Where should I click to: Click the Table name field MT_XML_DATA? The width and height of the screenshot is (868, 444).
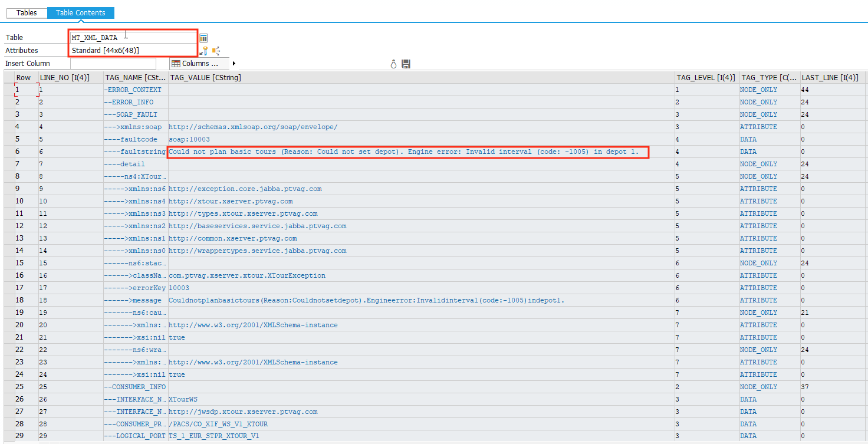click(133, 38)
